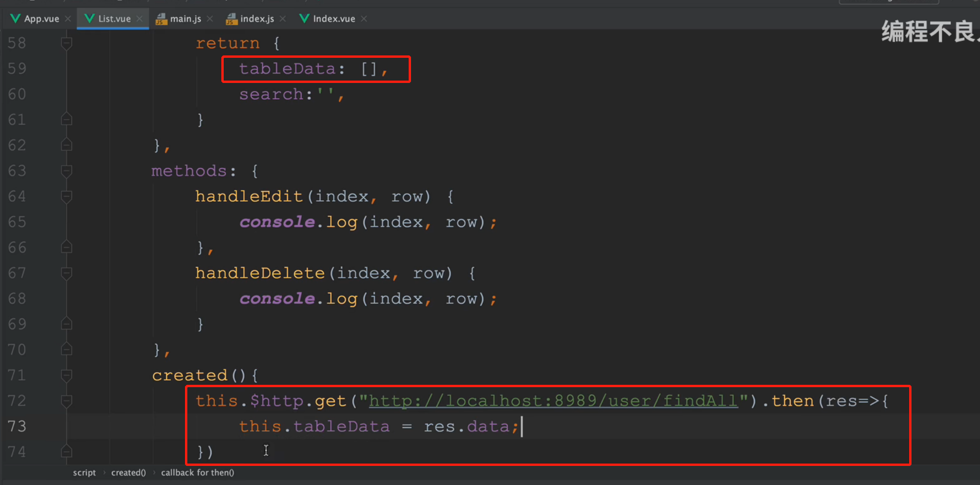Close the index.js tab
The width and height of the screenshot is (980, 485).
click(283, 19)
